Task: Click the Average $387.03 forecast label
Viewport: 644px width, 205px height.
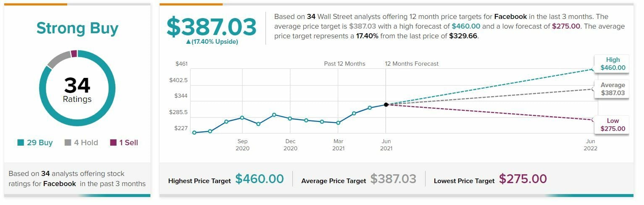Action: 612,89
